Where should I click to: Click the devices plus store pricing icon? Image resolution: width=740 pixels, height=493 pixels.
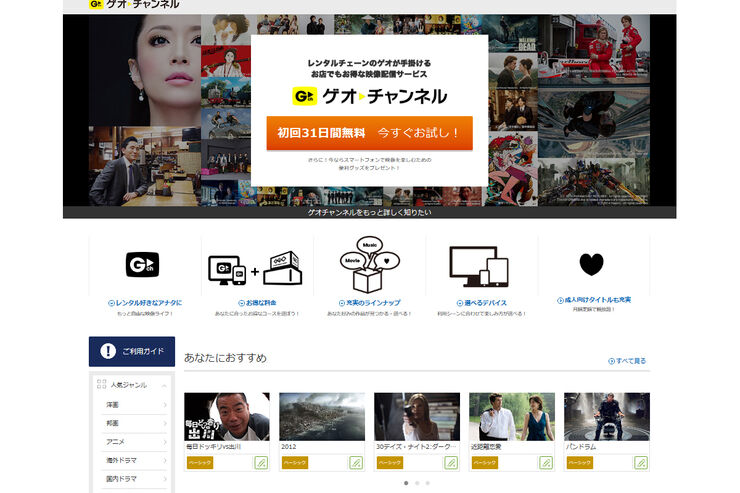(x=255, y=268)
